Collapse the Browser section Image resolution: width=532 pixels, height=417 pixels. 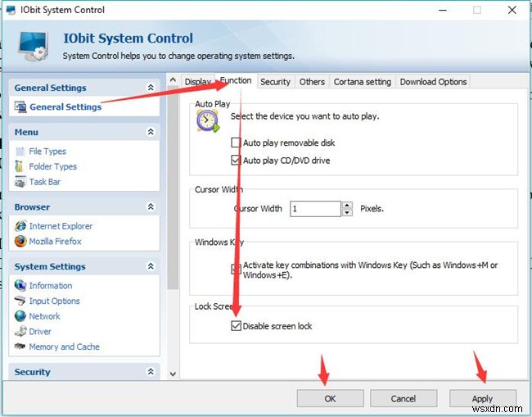pos(151,206)
